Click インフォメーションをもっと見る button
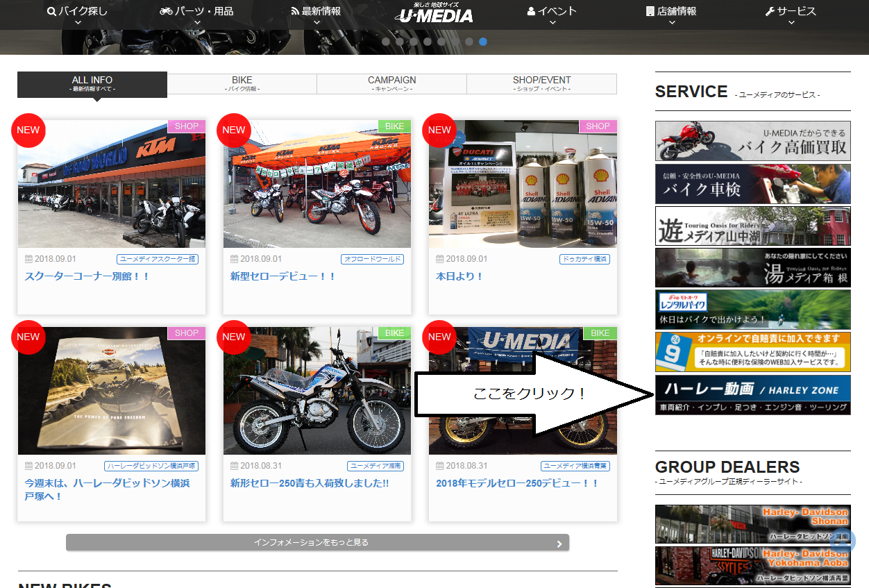The width and height of the screenshot is (869, 588). point(317,542)
